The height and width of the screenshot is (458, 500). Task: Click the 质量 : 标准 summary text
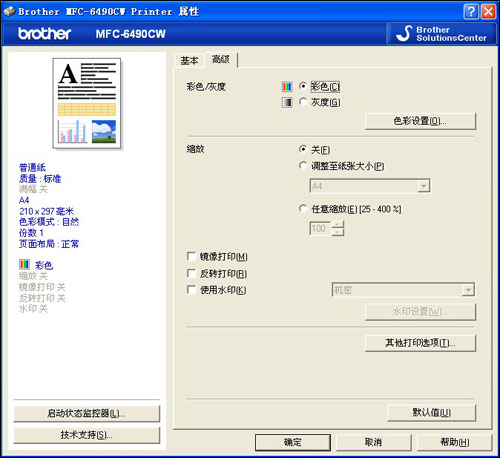[40, 179]
